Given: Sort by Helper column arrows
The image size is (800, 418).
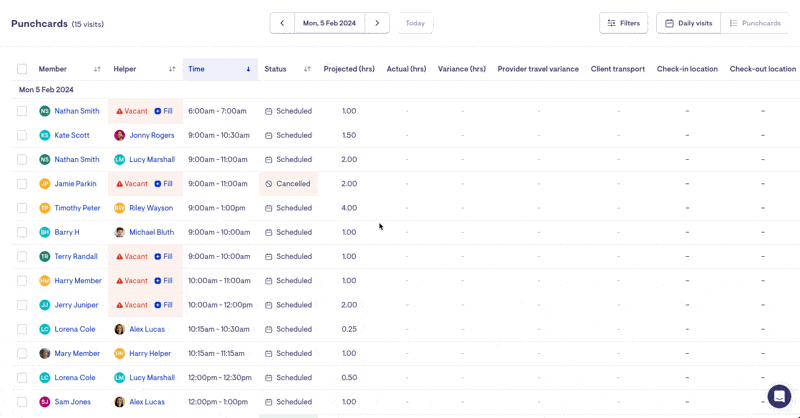Looking at the screenshot, I should [x=172, y=69].
